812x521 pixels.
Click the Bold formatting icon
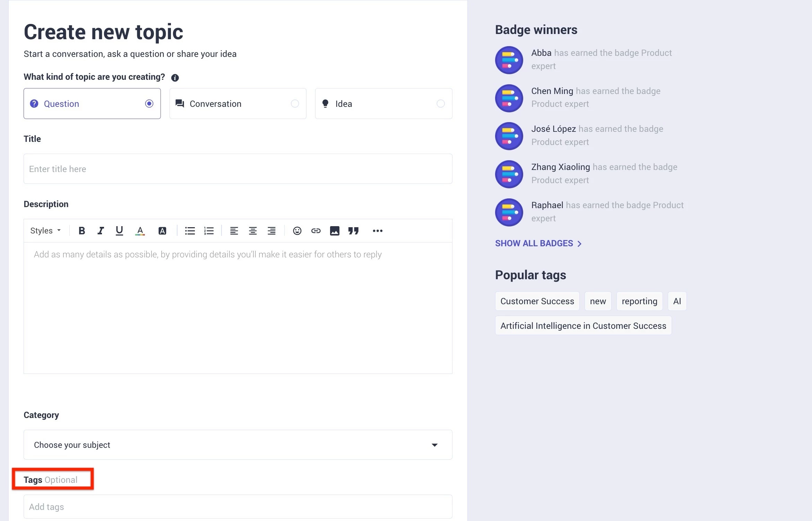click(82, 231)
